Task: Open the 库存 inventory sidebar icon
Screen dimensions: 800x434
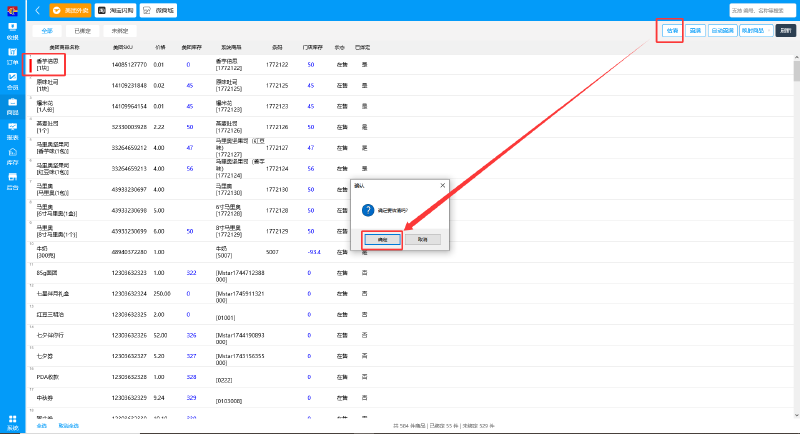Action: 12,156
